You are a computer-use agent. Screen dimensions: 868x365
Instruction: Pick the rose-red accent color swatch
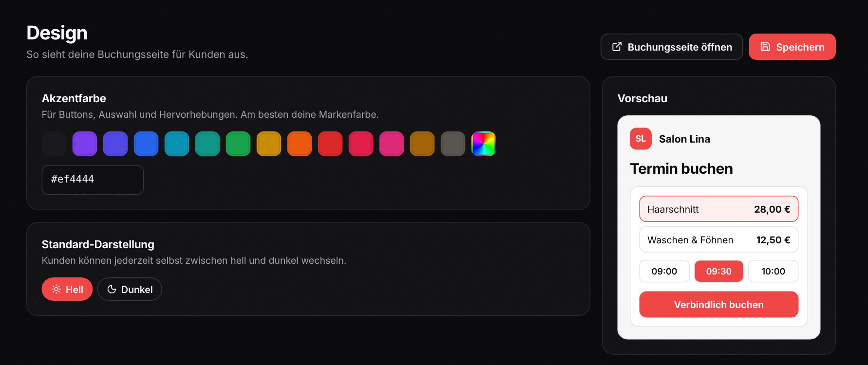click(x=361, y=144)
